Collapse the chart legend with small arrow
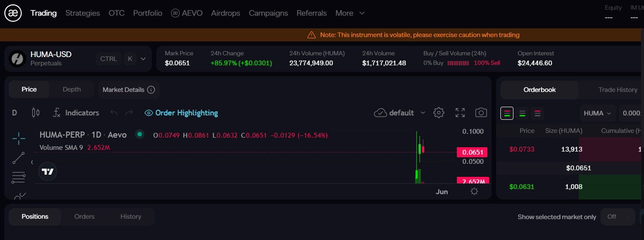Viewport: 644px width, 240px height. point(32,162)
